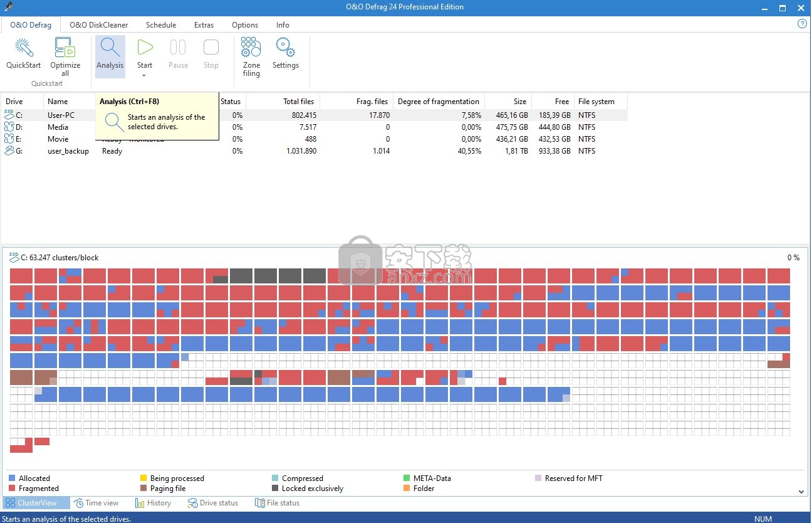
Task: Select the G: drive icon
Action: [9, 151]
